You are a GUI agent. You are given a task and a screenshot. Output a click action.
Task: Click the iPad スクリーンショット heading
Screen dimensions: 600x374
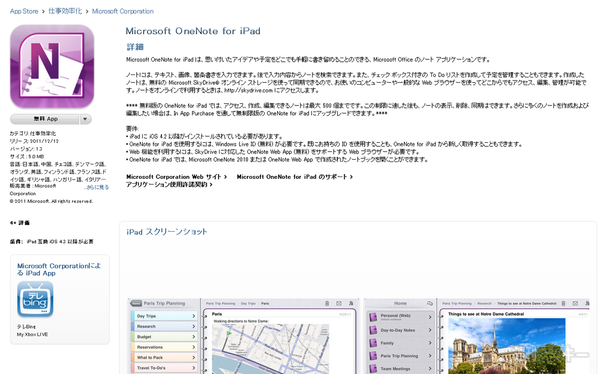167,232
